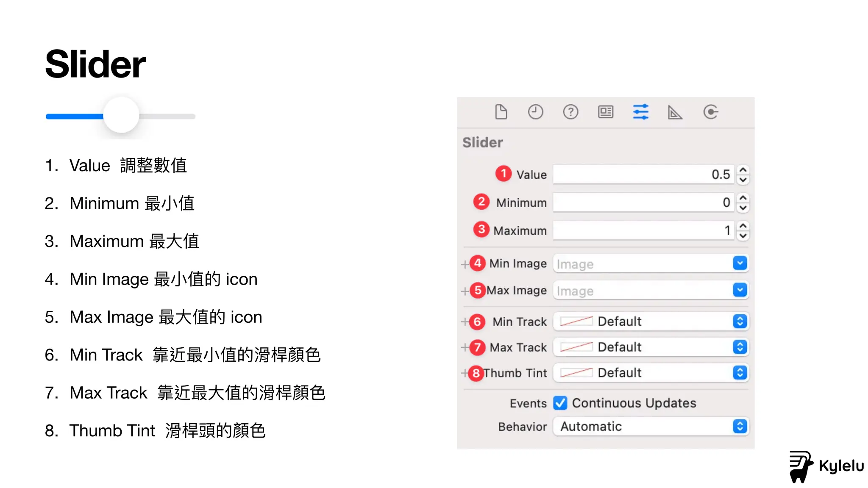Click the Max Track color swatch
The height and width of the screenshot is (488, 868).
pos(576,347)
